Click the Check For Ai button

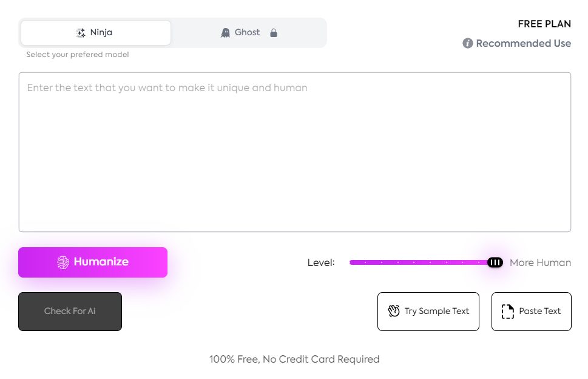(x=70, y=311)
